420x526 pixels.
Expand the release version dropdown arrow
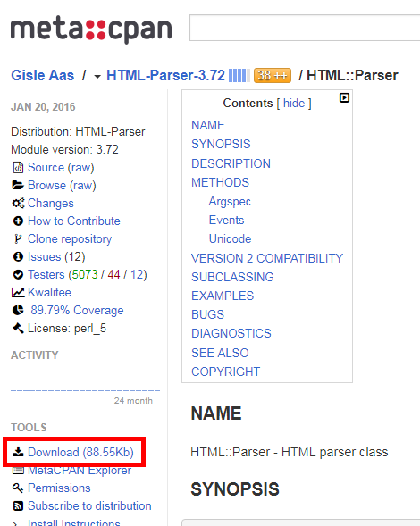coord(97,77)
